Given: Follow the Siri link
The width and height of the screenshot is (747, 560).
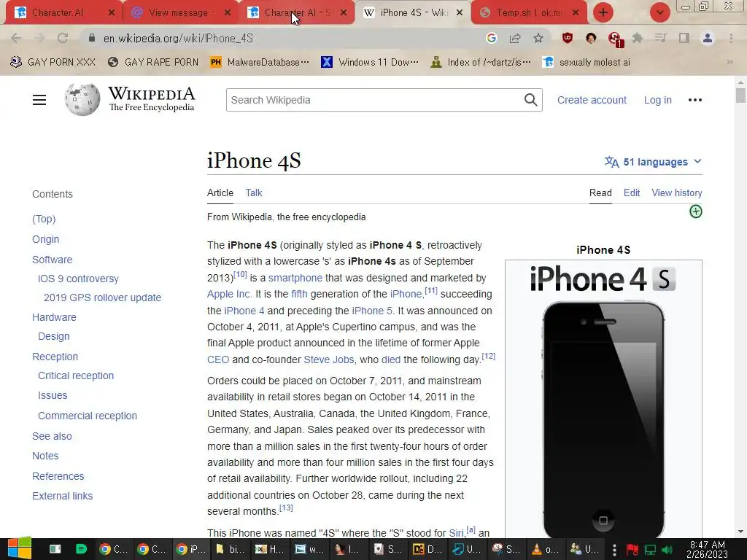Looking at the screenshot, I should click(x=456, y=533).
